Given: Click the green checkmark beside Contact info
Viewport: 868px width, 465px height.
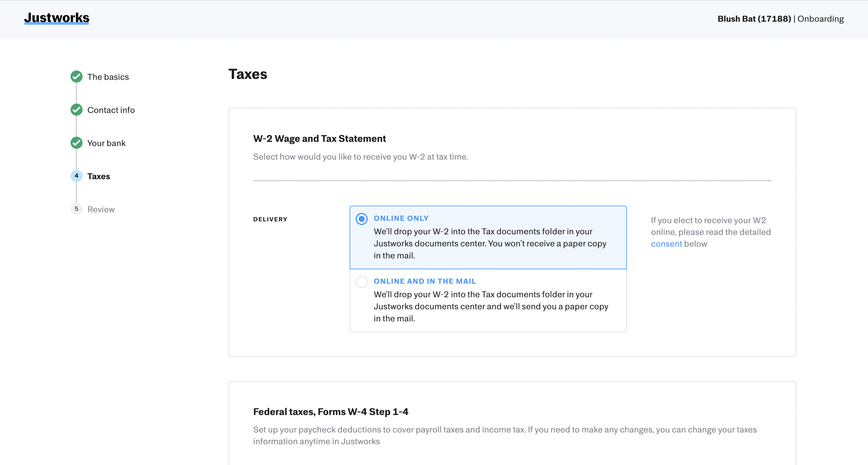Looking at the screenshot, I should [77, 110].
